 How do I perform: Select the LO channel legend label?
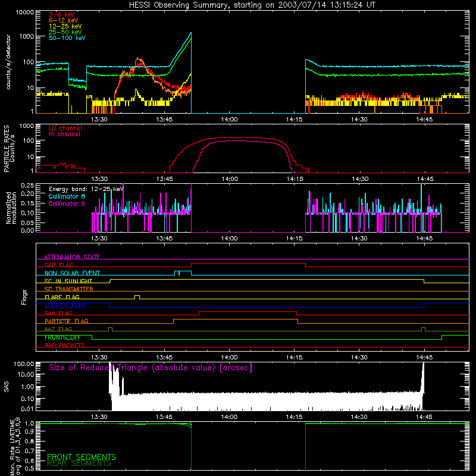click(x=65, y=128)
